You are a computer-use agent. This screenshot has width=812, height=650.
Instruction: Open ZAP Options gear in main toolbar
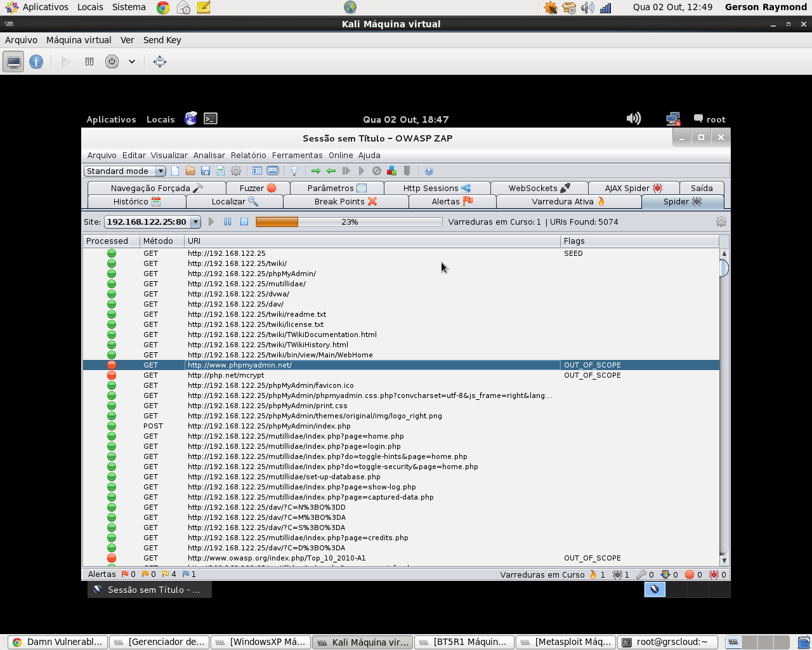pos(236,171)
